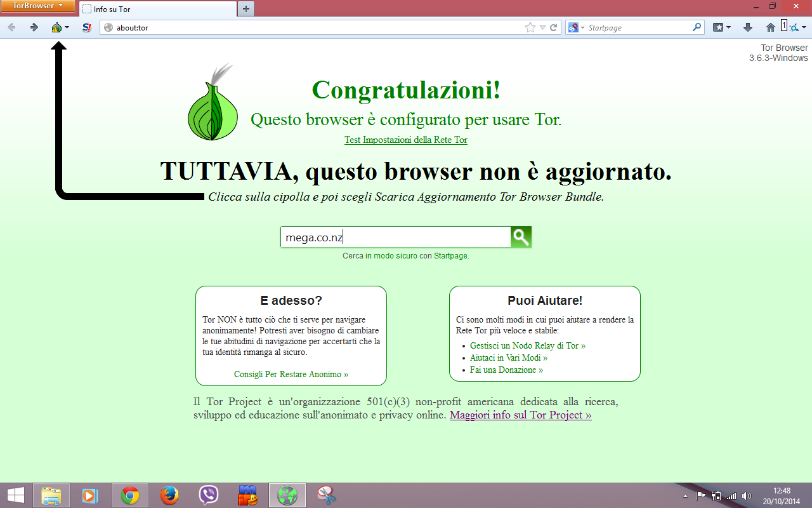Expand the URL history dropdown arrow
The width and height of the screenshot is (812, 508).
click(x=542, y=27)
